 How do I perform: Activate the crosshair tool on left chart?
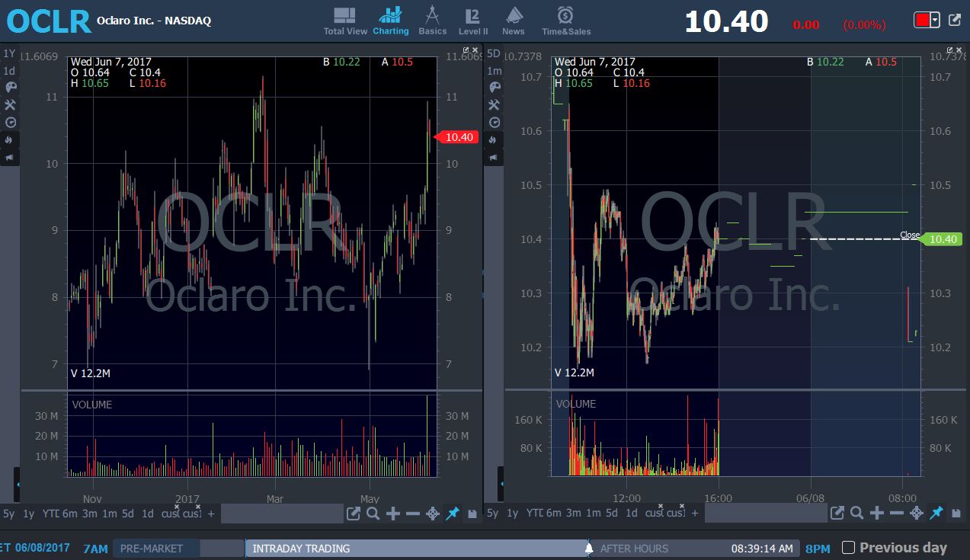[x=433, y=514]
